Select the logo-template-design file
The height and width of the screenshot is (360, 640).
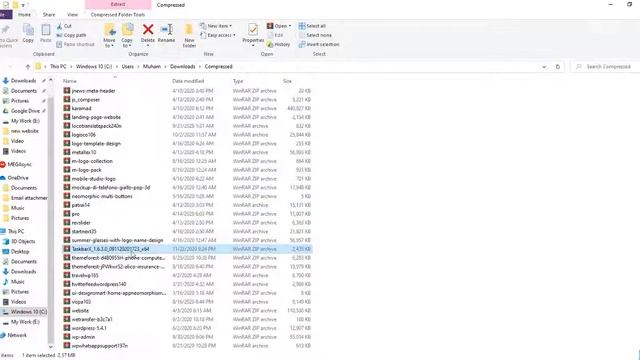click(x=96, y=144)
